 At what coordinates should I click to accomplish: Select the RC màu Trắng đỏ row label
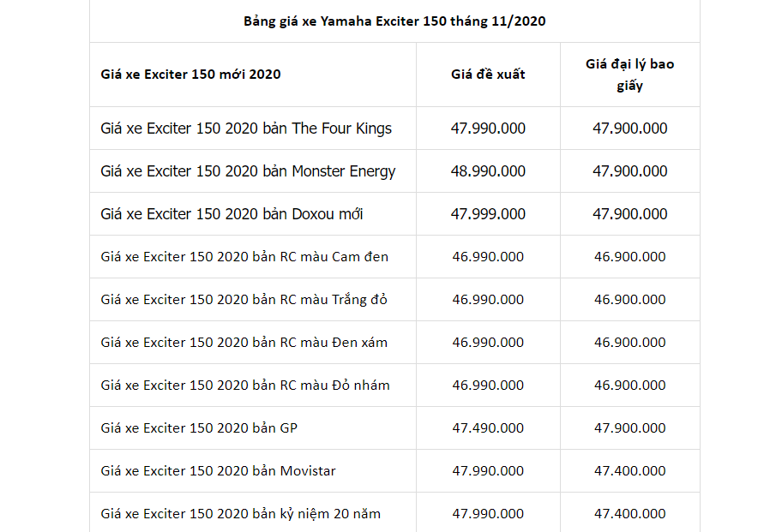(244, 300)
